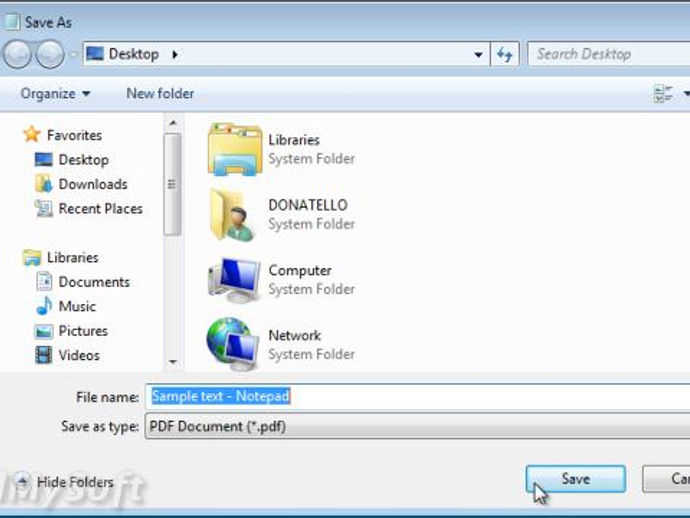Click Hide Folders toggle
The image size is (690, 518).
pos(64,482)
